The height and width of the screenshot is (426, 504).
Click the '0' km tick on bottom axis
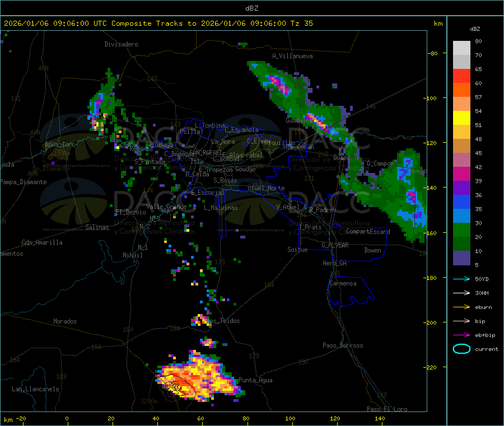67,418
